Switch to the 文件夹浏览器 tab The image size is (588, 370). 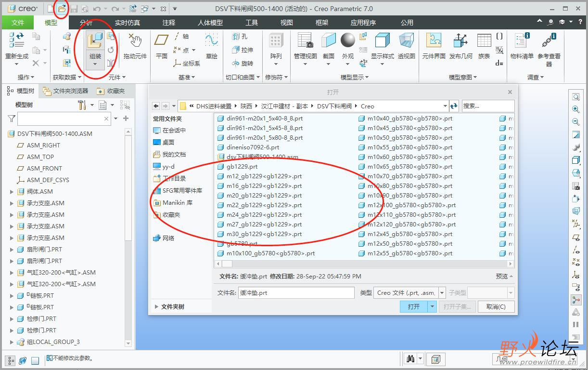(65, 91)
